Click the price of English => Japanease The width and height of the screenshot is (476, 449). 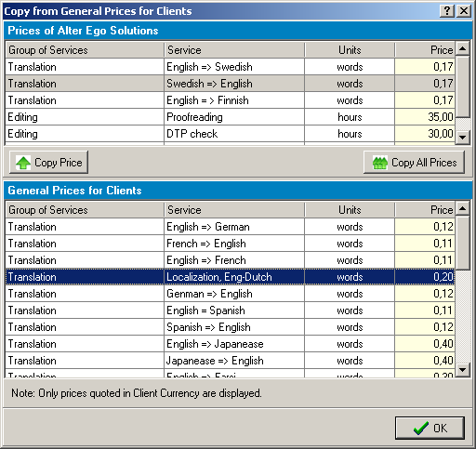pyautogui.click(x=425, y=344)
